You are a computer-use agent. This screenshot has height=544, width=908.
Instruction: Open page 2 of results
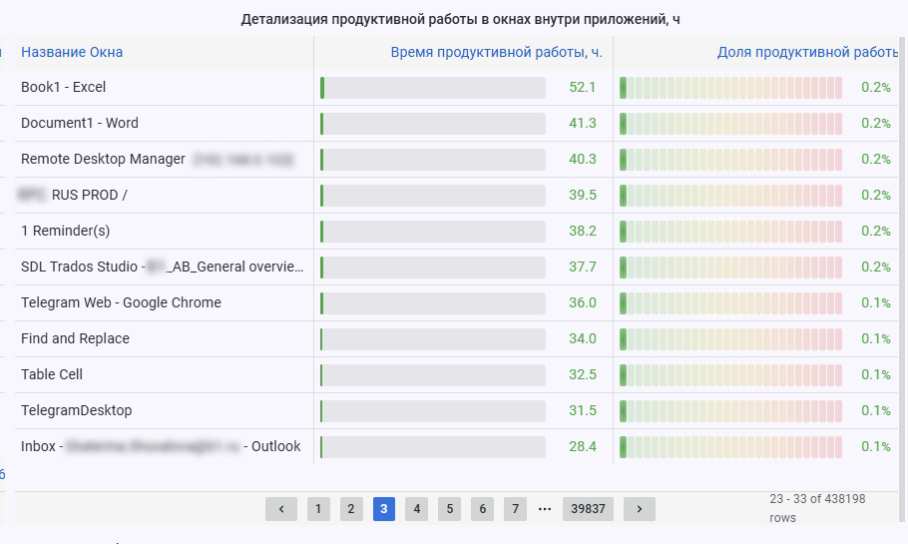point(350,509)
